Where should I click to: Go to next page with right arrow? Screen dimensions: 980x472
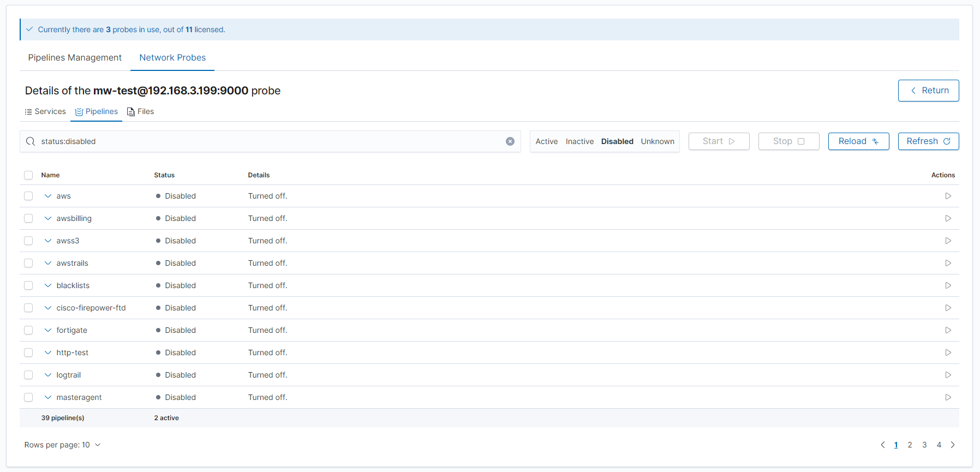[x=953, y=445]
